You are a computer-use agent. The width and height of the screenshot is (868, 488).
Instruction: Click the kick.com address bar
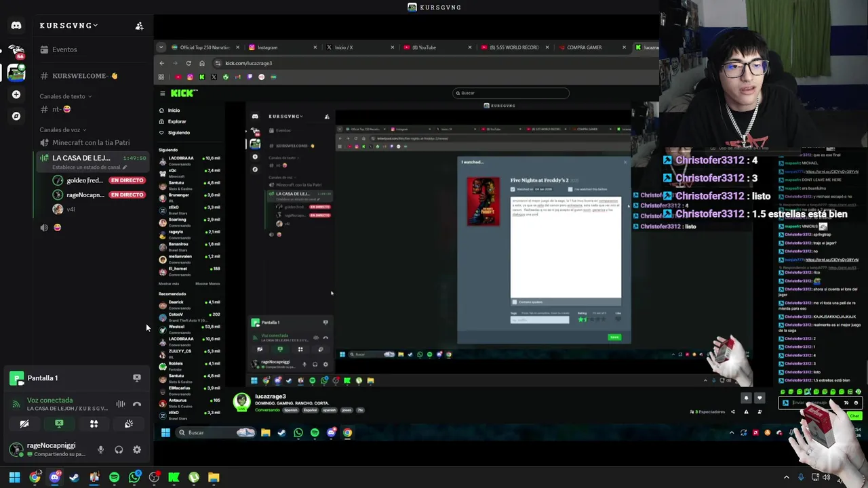click(x=434, y=63)
